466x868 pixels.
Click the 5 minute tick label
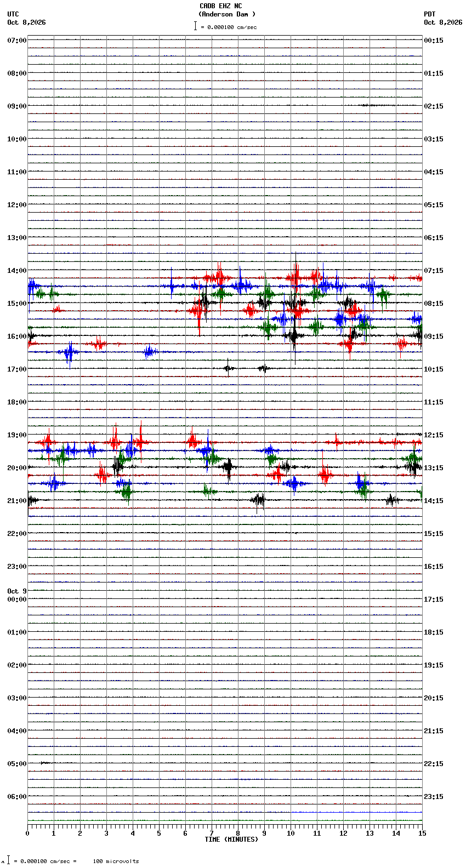[x=159, y=833]
